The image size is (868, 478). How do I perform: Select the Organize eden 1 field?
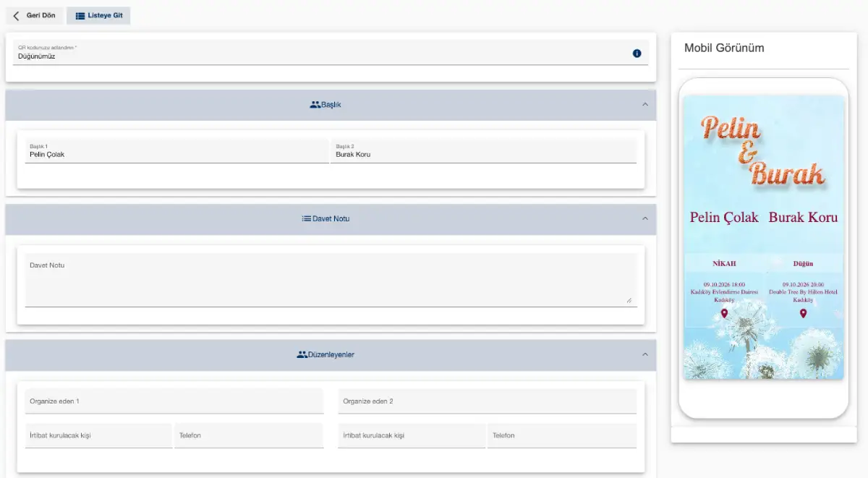coord(174,401)
